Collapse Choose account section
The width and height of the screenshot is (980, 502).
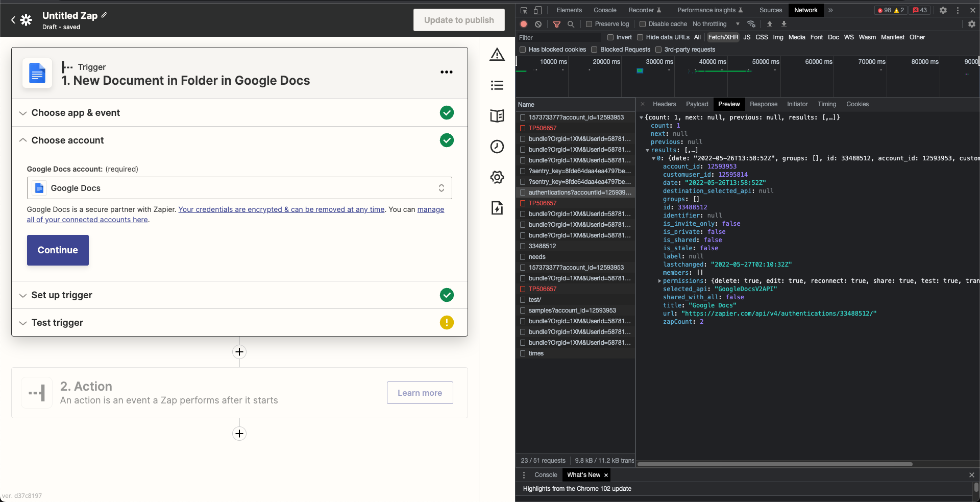click(239, 140)
